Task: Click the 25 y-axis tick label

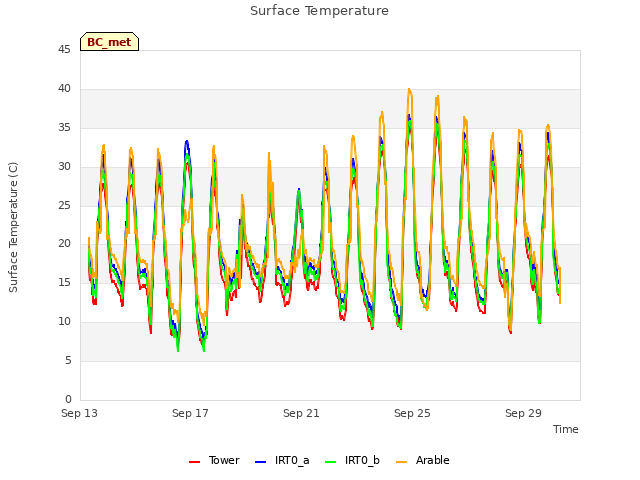Action: [64, 205]
